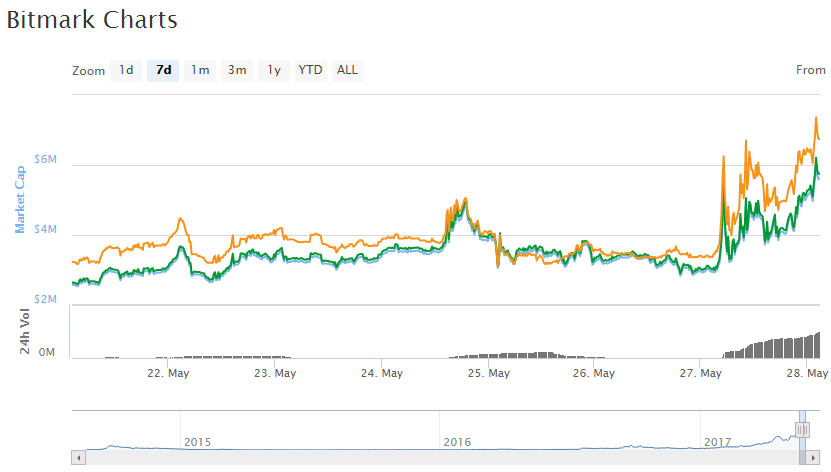The height and width of the screenshot is (472, 831).
Task: Select the 7d zoom range
Action: (x=163, y=70)
